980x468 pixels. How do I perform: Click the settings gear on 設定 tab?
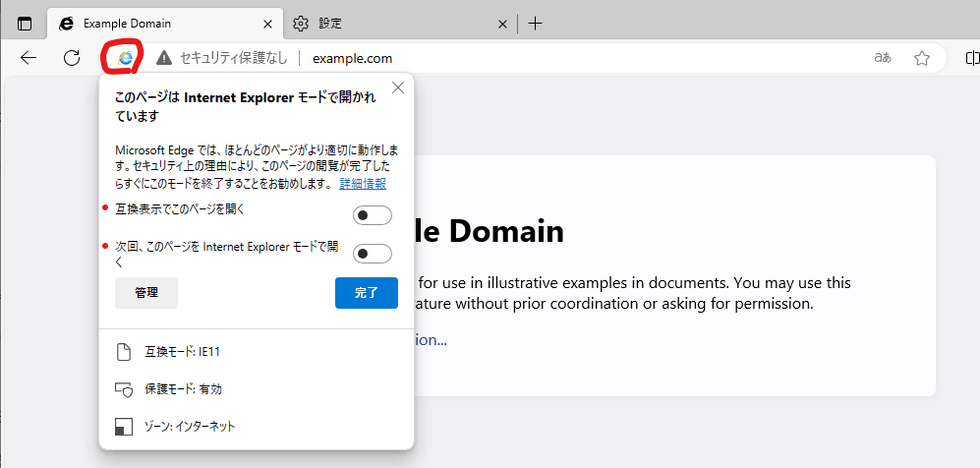click(301, 24)
